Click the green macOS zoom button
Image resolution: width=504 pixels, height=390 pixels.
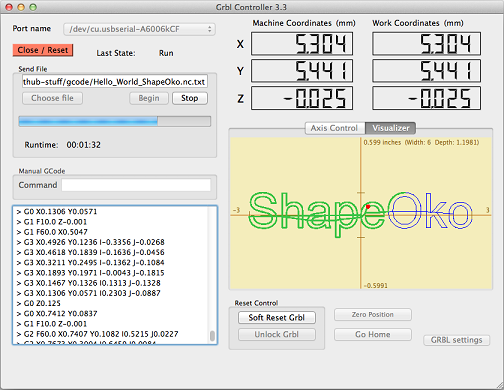pyautogui.click(x=33, y=7)
